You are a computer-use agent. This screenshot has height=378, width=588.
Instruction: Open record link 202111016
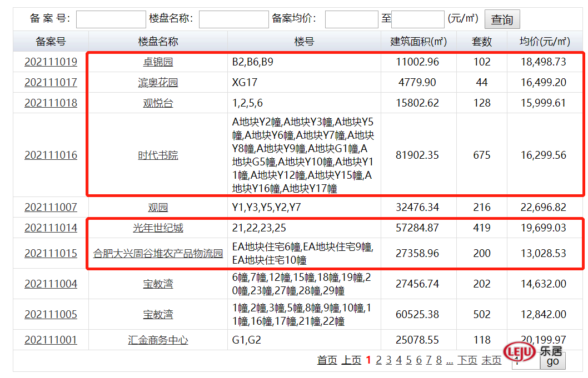coord(51,155)
